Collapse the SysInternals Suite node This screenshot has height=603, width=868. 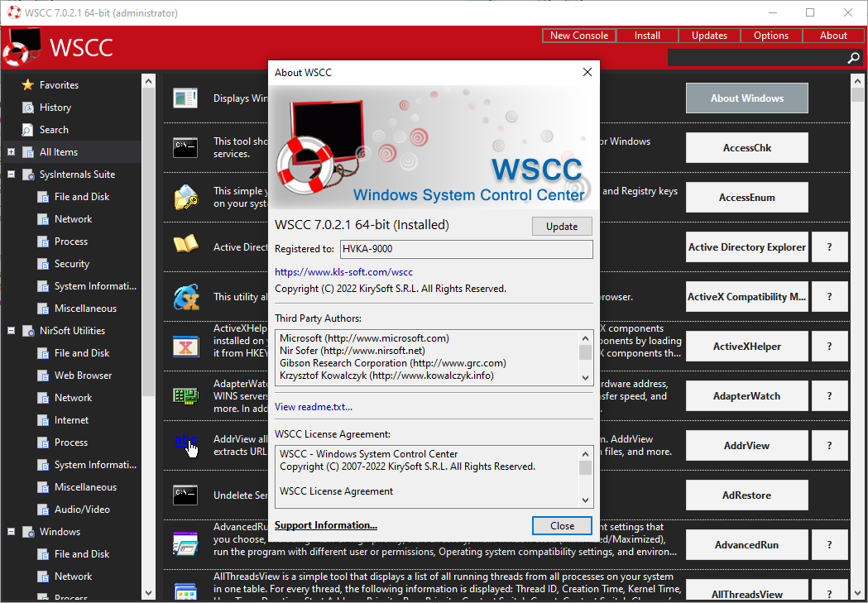point(11,175)
